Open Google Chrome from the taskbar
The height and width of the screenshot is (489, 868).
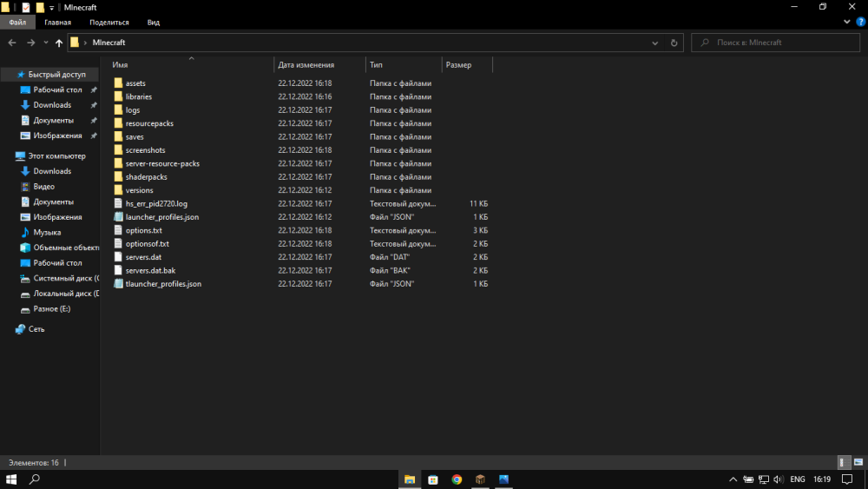coord(457,479)
